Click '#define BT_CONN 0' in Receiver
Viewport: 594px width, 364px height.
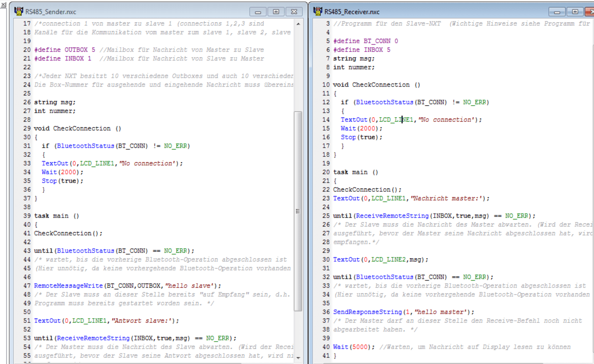click(x=365, y=41)
